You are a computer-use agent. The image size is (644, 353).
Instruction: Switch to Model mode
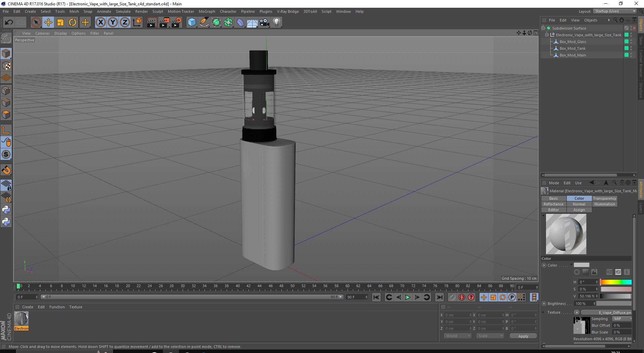(x=6, y=53)
